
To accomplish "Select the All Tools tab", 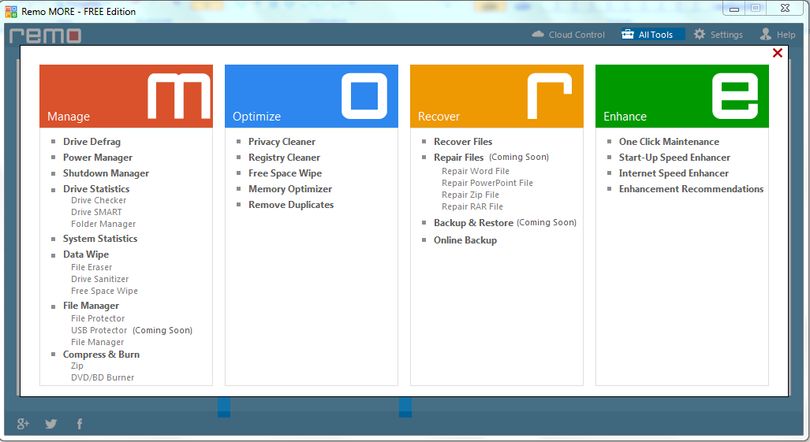I will point(647,35).
